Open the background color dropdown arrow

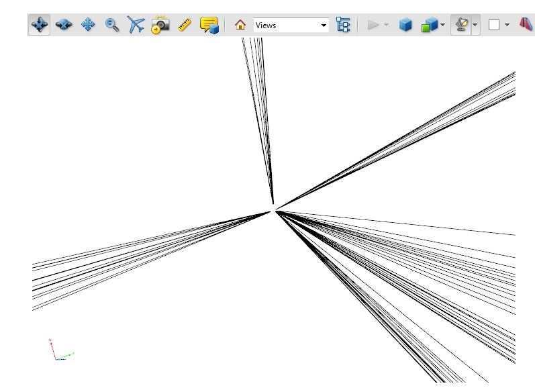click(x=507, y=25)
